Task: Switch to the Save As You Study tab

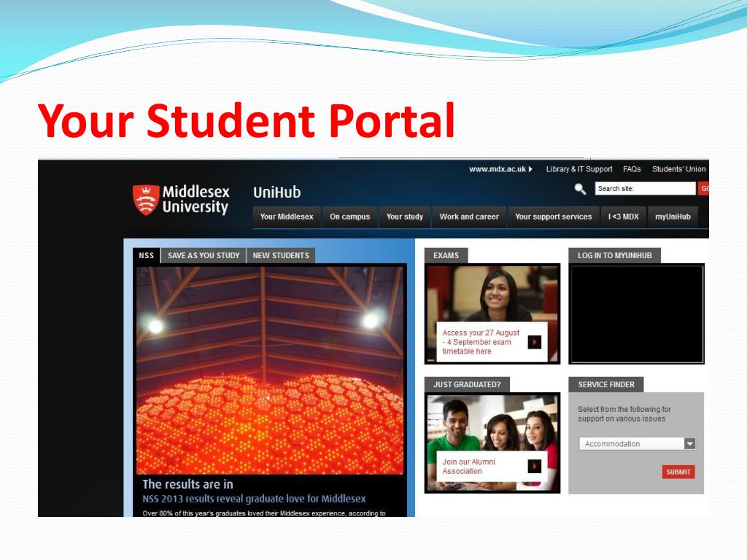Action: [x=204, y=256]
